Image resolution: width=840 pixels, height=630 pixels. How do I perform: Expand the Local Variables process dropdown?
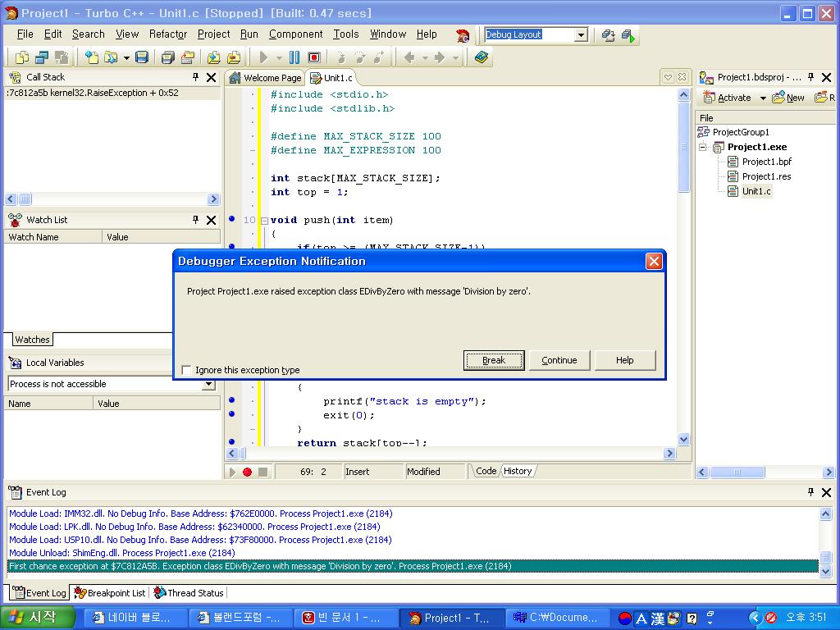coord(208,384)
